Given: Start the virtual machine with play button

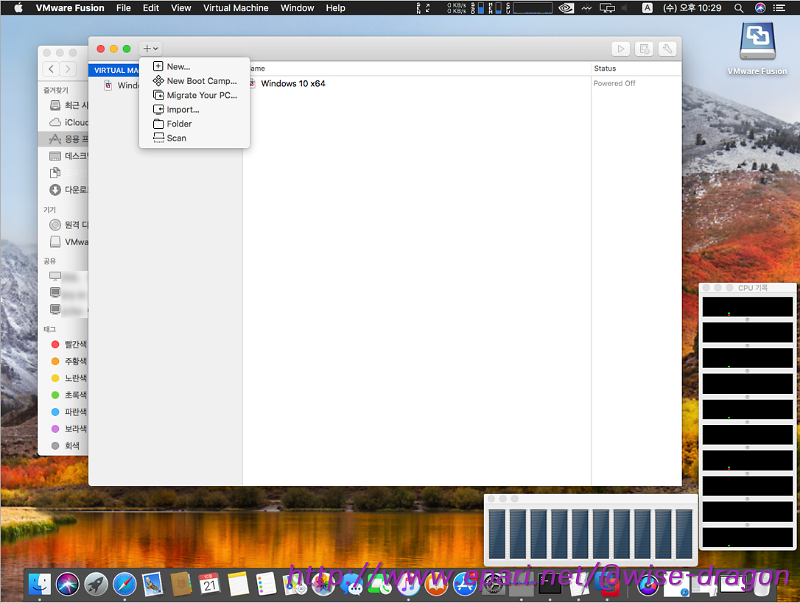Looking at the screenshot, I should (620, 48).
